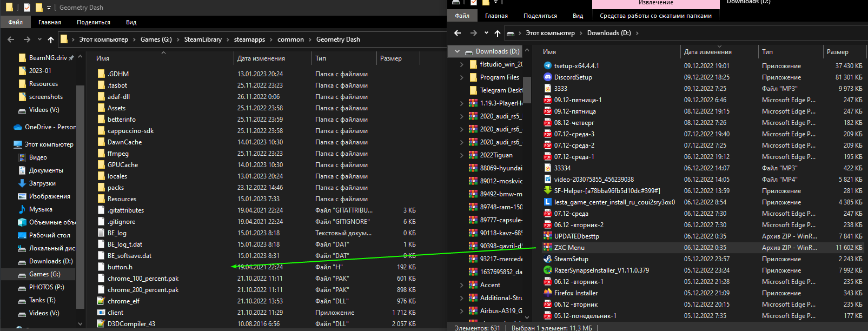Select the SF-Helper installer icon
This screenshot has width=868, height=331.
coord(548,190)
